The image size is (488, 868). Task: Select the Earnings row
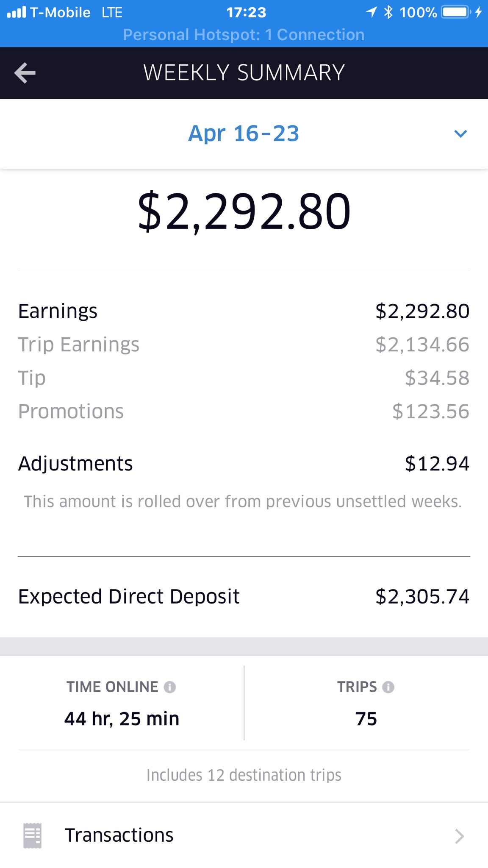point(244,311)
